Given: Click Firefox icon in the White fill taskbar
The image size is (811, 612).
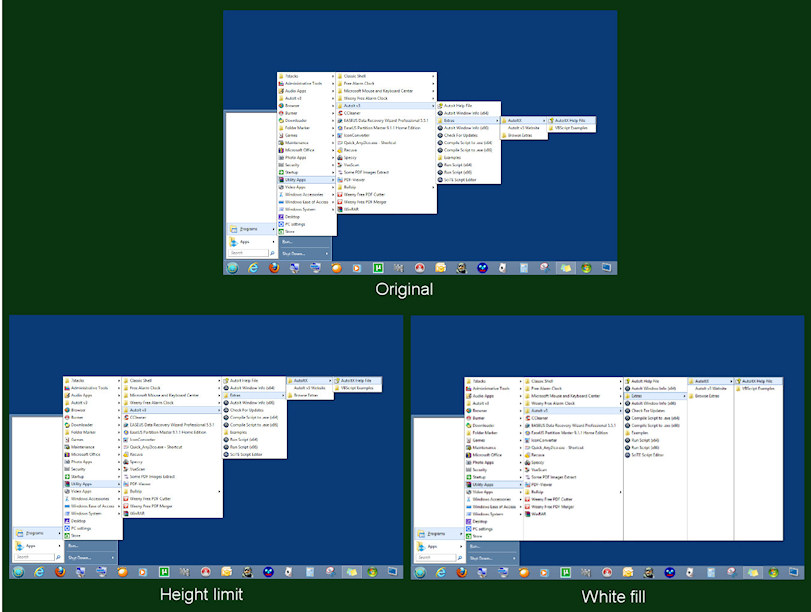Looking at the screenshot, I should (x=463, y=572).
